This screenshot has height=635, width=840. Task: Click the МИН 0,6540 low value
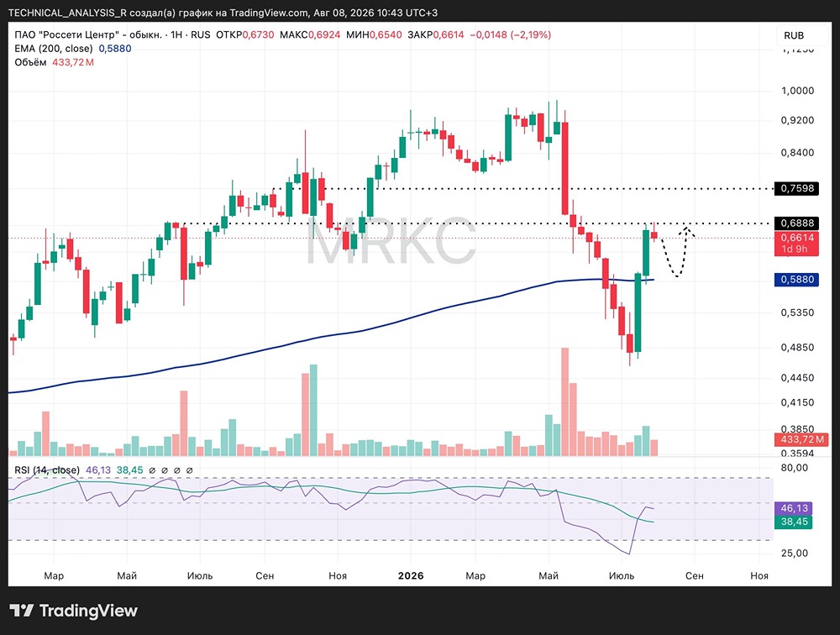pos(374,34)
